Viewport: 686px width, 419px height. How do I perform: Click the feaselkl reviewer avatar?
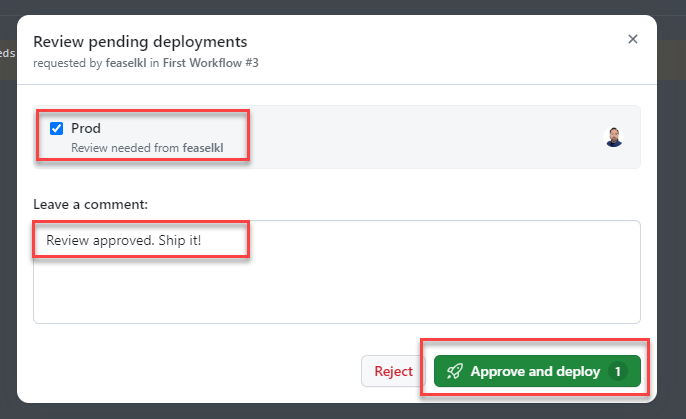pos(614,137)
